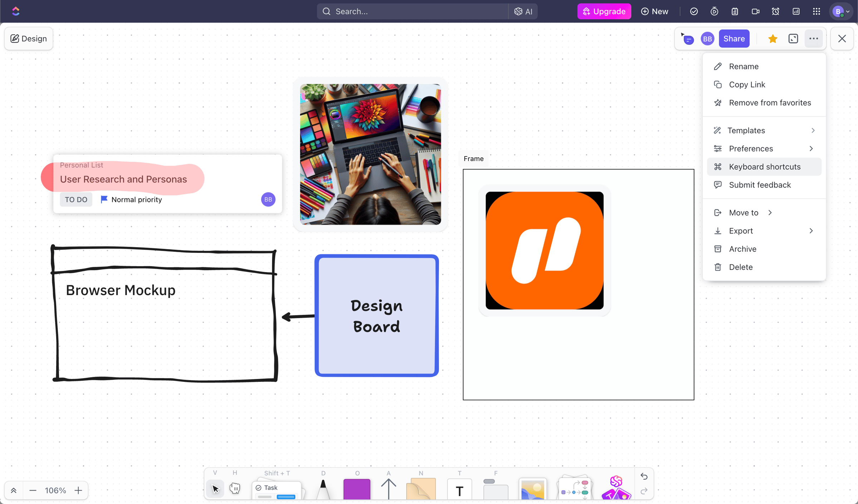The image size is (858, 504).
Task: Click the BB assignee avatar on task card
Action: tap(268, 199)
